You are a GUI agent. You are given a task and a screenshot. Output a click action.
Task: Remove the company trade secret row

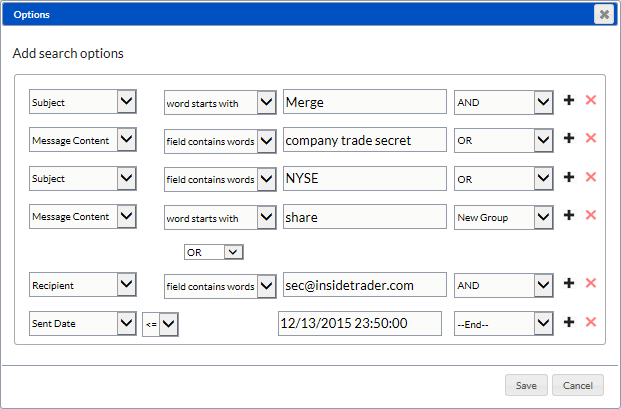590,139
